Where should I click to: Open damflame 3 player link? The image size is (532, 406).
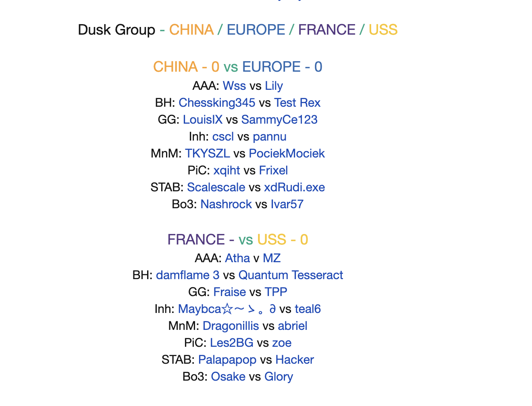coord(188,275)
